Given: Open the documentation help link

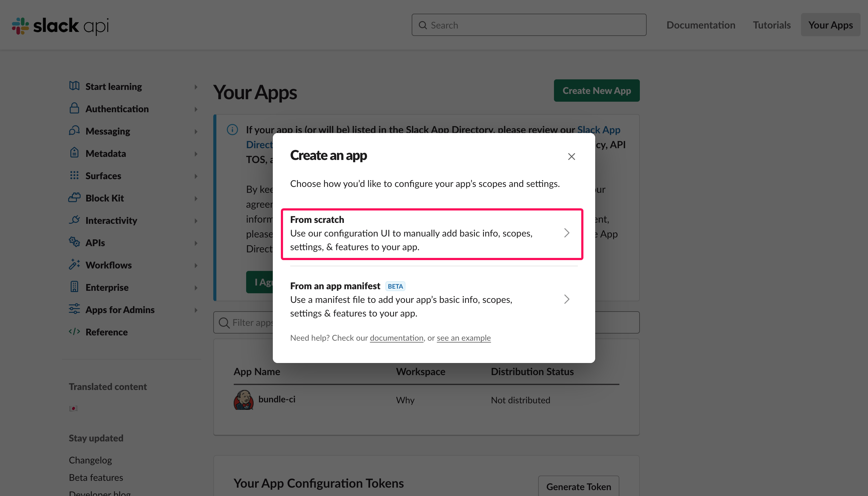Looking at the screenshot, I should 396,338.
